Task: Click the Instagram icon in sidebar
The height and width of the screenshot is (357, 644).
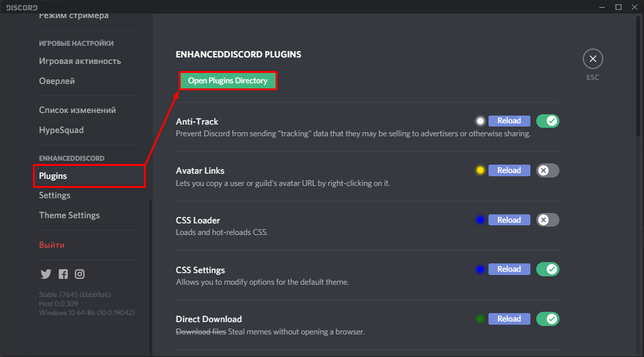Action: click(79, 274)
